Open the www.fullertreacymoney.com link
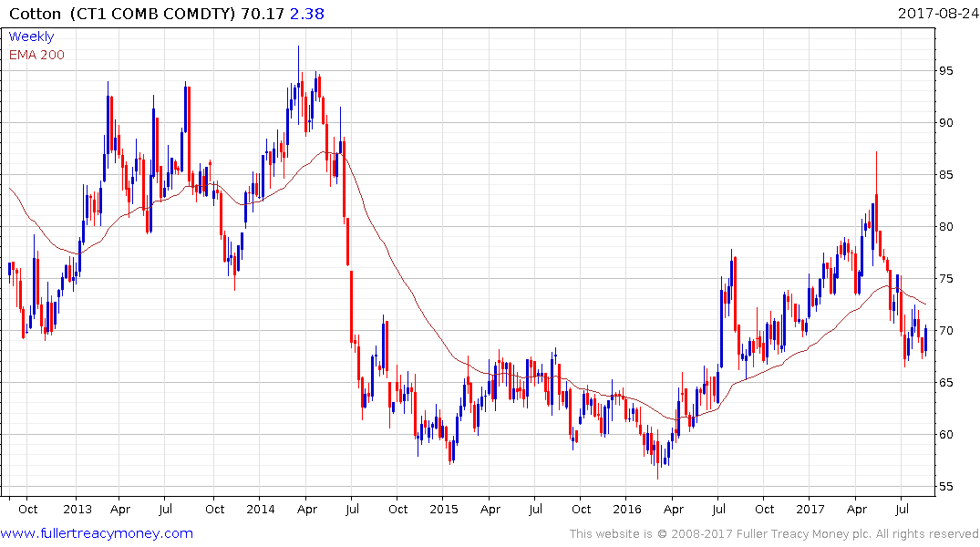The height and width of the screenshot is (547, 980). (x=97, y=533)
